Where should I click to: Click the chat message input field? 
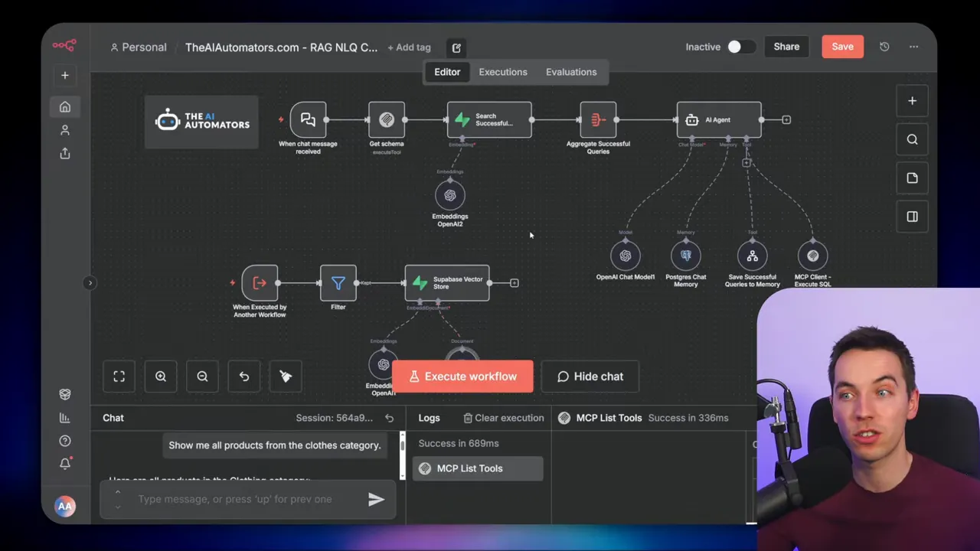(245, 499)
